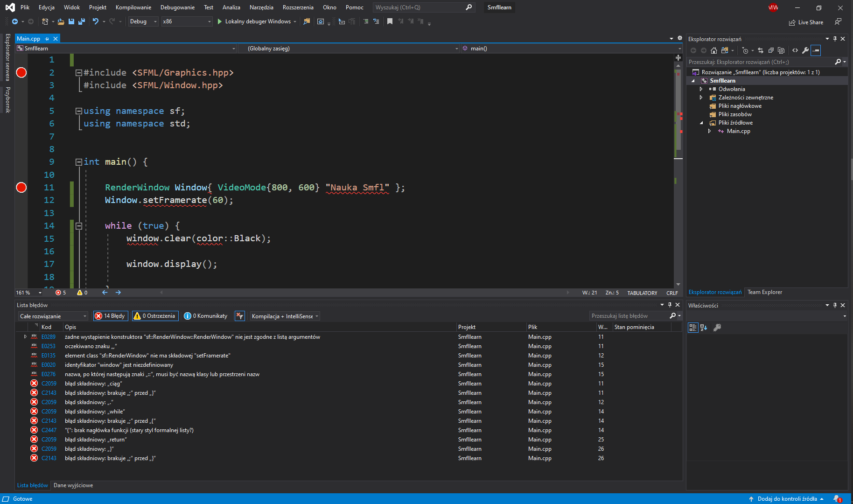
Task: Click the Solution Explorer search field
Action: [x=761, y=62]
